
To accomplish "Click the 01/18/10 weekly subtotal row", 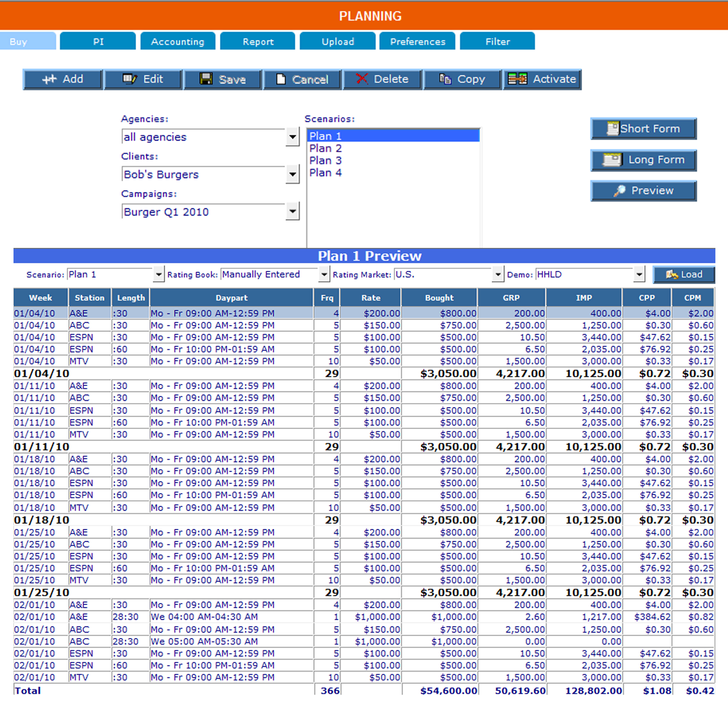I will 364,520.
